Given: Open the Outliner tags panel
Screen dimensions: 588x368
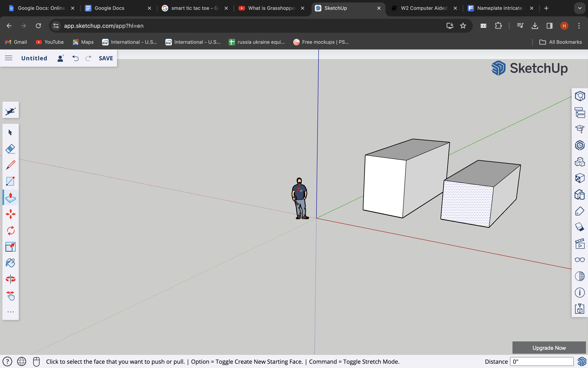Looking at the screenshot, I should click(x=580, y=112).
